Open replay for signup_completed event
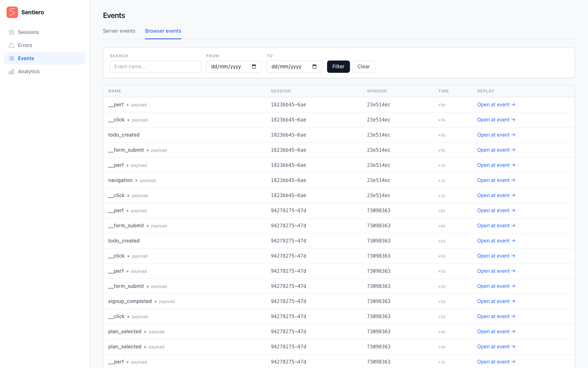 [496, 301]
